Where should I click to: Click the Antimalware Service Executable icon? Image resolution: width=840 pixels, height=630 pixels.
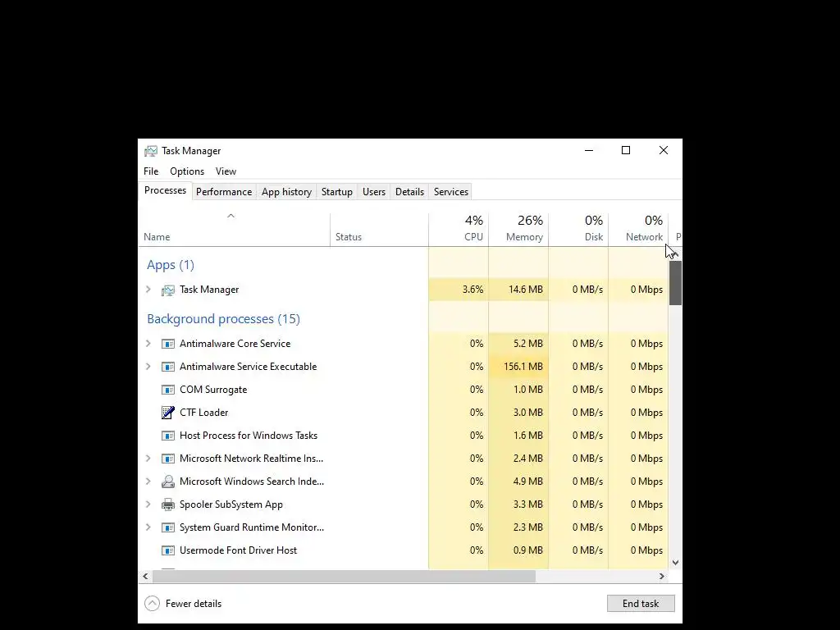tap(167, 367)
